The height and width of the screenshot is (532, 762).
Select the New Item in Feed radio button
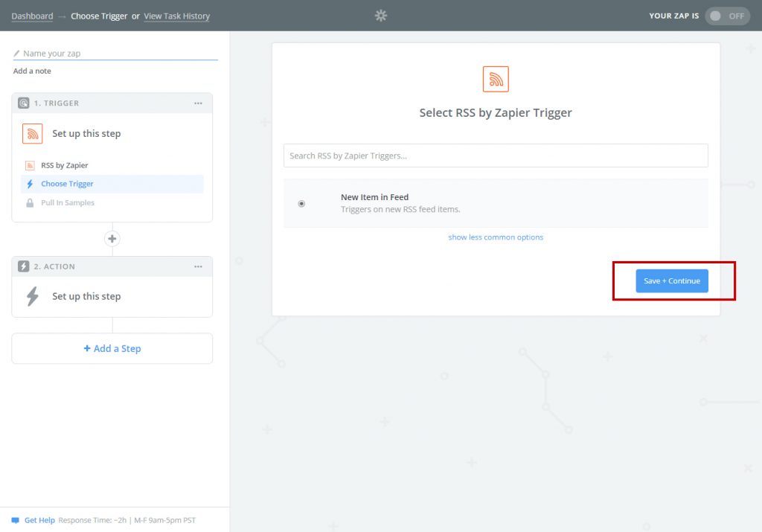[x=301, y=203]
